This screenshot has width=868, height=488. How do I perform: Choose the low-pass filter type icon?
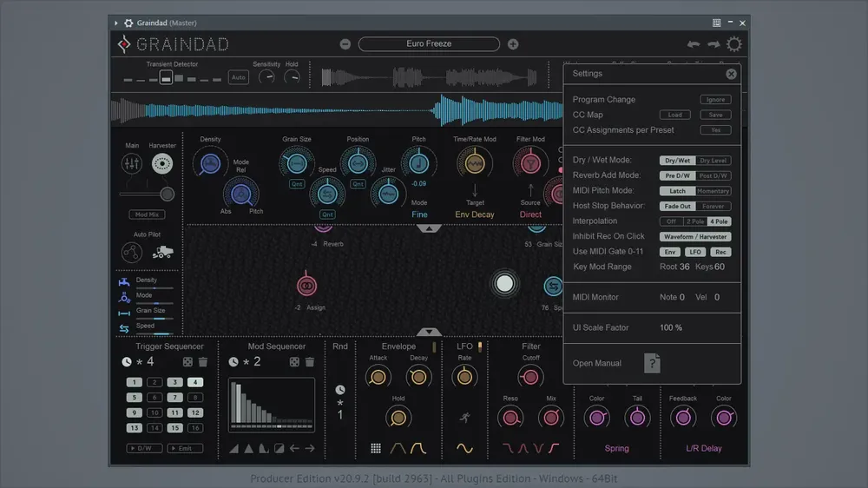[508, 448]
